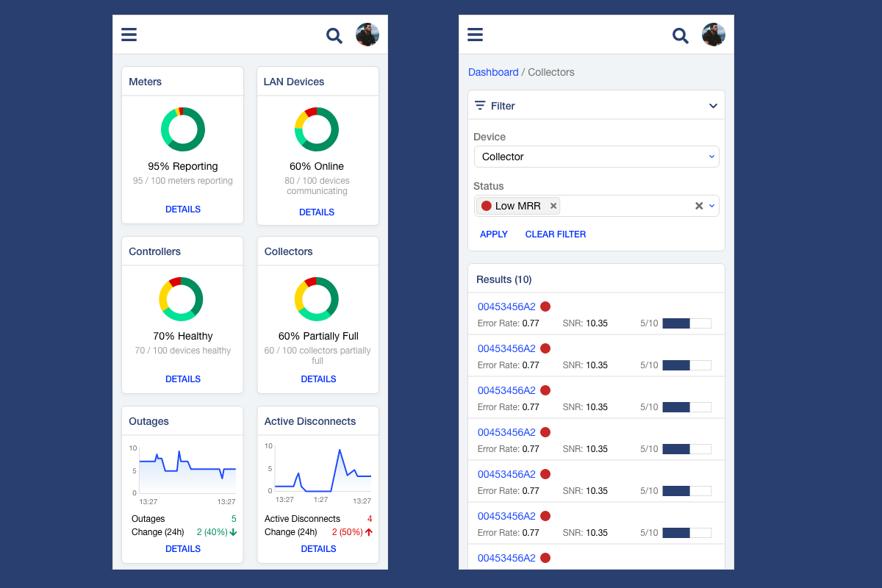This screenshot has width=882, height=588.
Task: Expand the Status dropdown arrow
Action: 711,206
